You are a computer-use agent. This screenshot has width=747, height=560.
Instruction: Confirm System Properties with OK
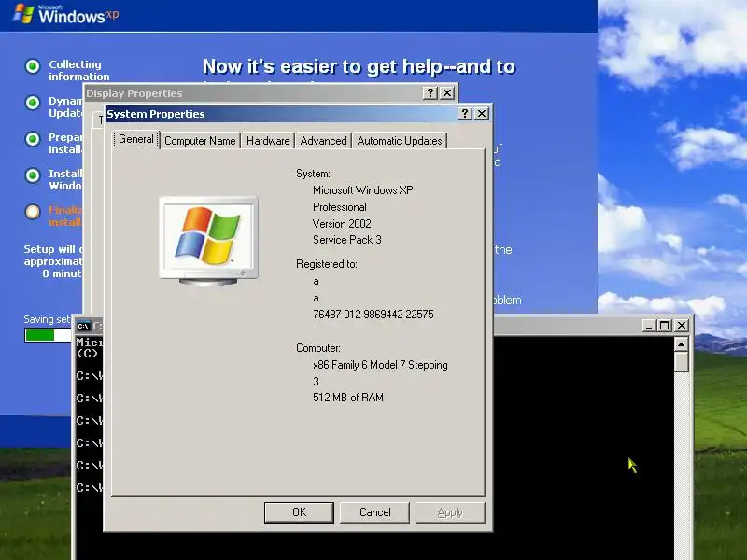(299, 512)
